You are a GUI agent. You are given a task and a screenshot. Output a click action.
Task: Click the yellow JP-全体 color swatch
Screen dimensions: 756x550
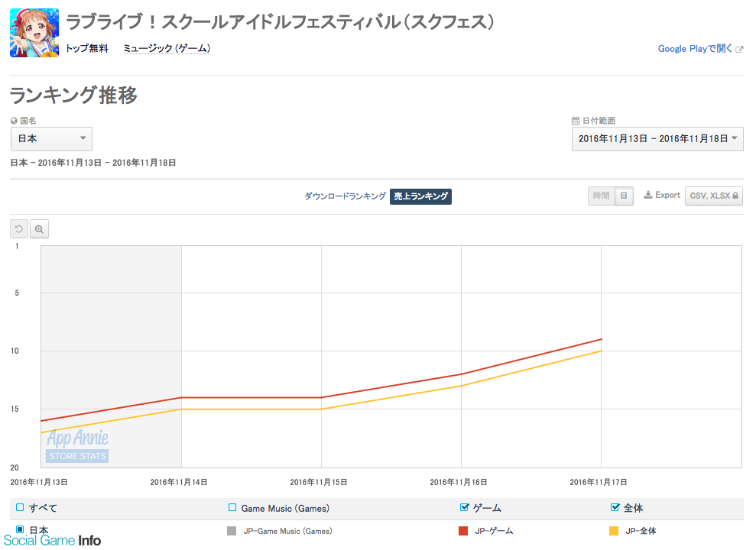pyautogui.click(x=614, y=531)
